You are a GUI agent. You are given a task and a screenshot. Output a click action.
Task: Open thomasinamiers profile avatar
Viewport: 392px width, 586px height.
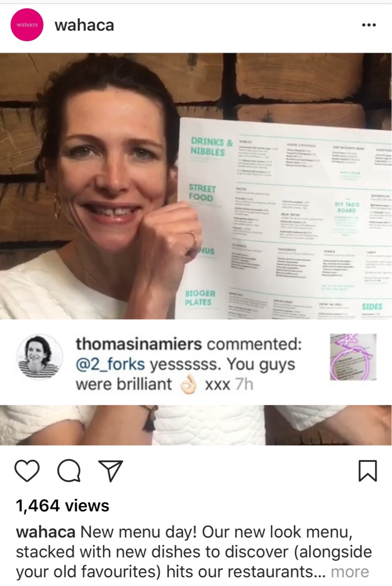tap(39, 357)
